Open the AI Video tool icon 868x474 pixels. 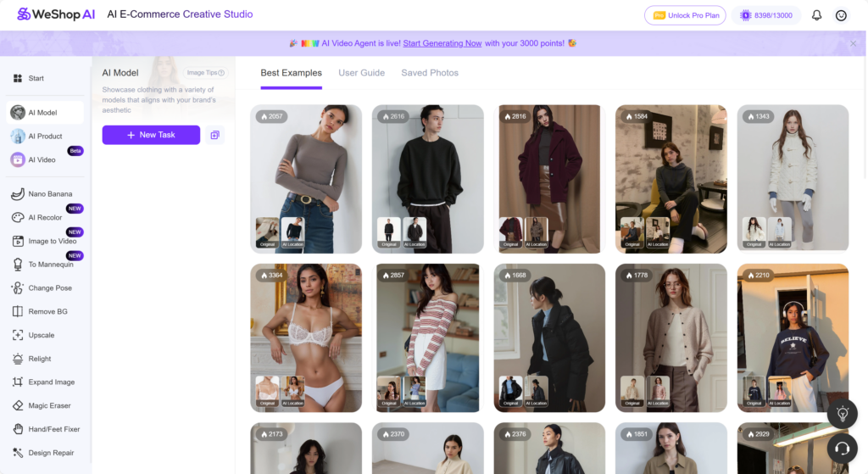[18, 159]
